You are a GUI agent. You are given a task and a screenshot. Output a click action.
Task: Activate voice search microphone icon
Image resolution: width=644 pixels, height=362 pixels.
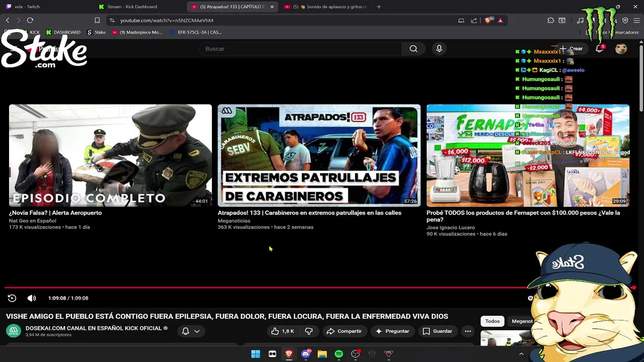point(439,49)
